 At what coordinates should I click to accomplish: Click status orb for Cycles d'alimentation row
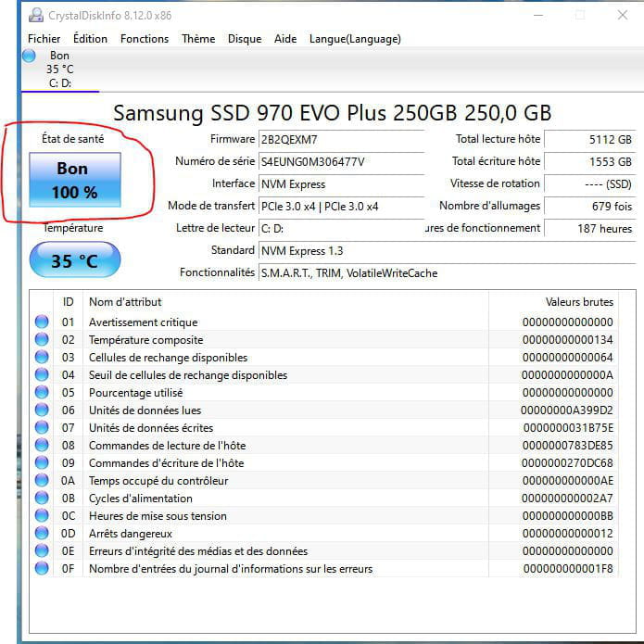point(42,498)
